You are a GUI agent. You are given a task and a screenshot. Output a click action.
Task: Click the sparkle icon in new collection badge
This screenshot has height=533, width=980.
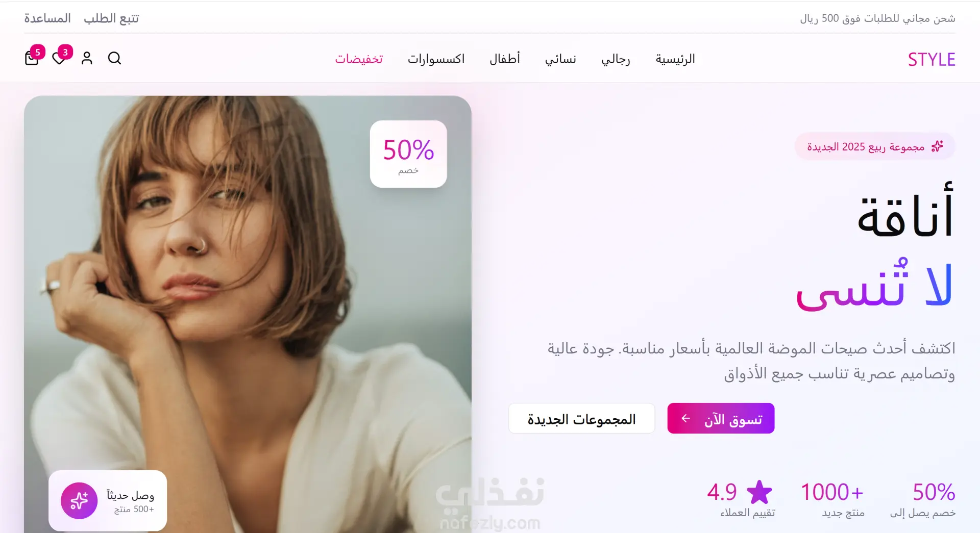[x=937, y=146]
